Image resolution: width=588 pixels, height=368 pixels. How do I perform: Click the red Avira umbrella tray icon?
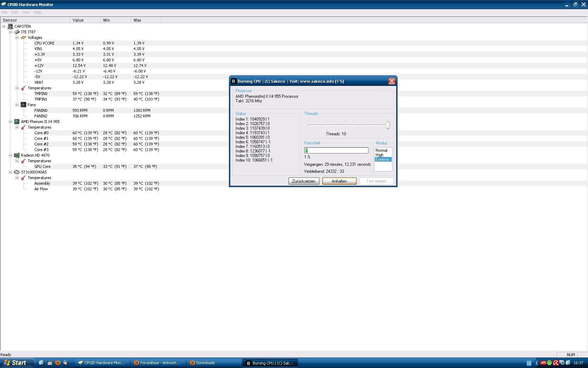tap(555, 363)
